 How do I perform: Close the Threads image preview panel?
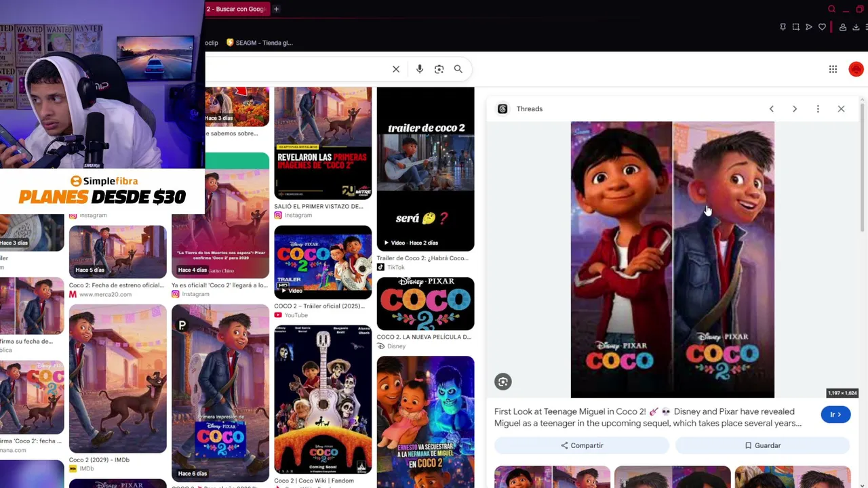click(x=841, y=109)
